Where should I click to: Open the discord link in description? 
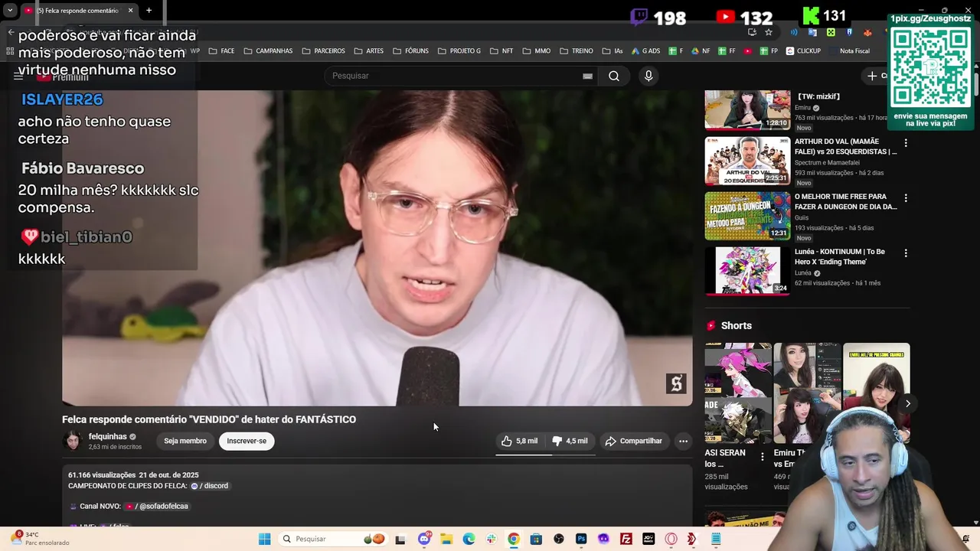click(209, 486)
